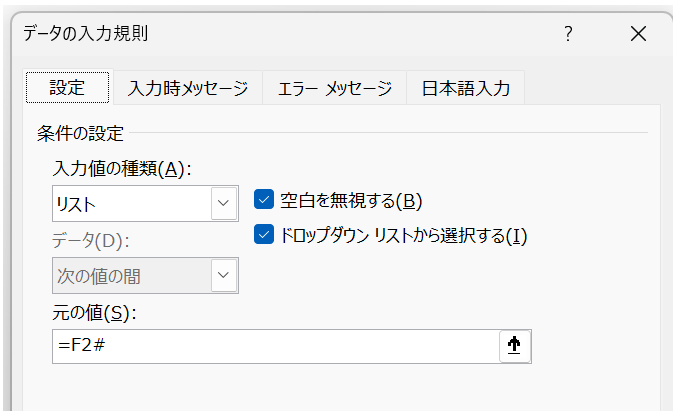The image size is (684, 411).
Task: Open the エラー メッセージ tab
Action: [335, 89]
